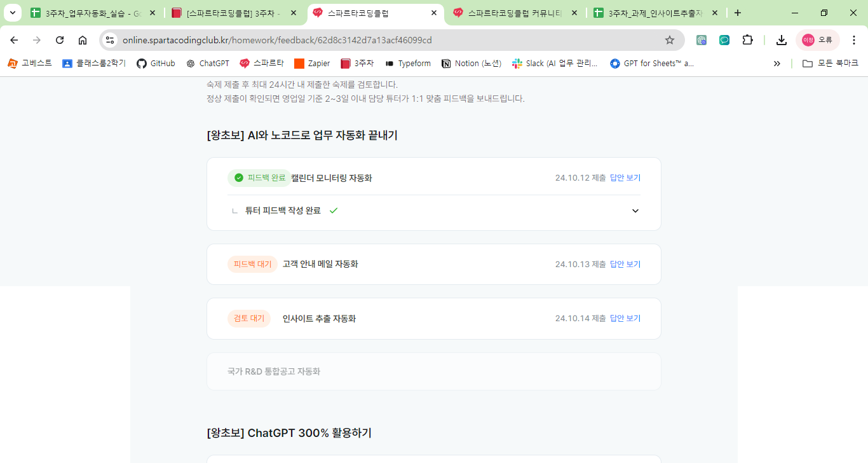Open 3주차 bookmark

357,64
